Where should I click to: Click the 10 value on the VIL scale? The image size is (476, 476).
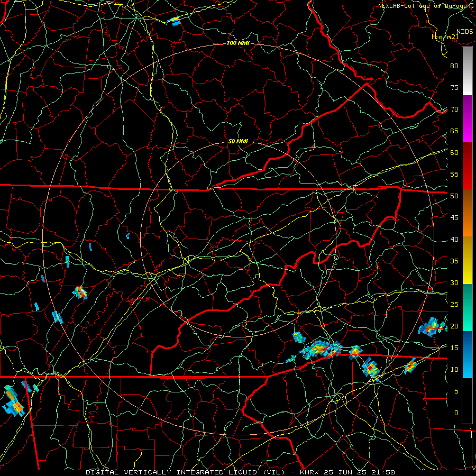coord(454,370)
